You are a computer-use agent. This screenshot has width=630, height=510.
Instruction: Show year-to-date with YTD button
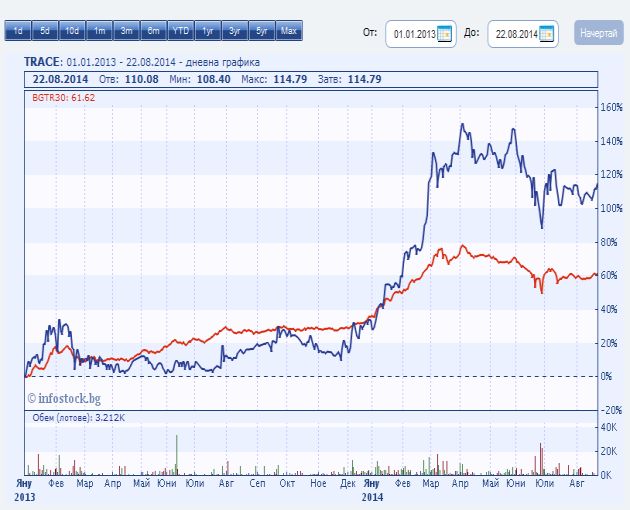pyautogui.click(x=181, y=31)
